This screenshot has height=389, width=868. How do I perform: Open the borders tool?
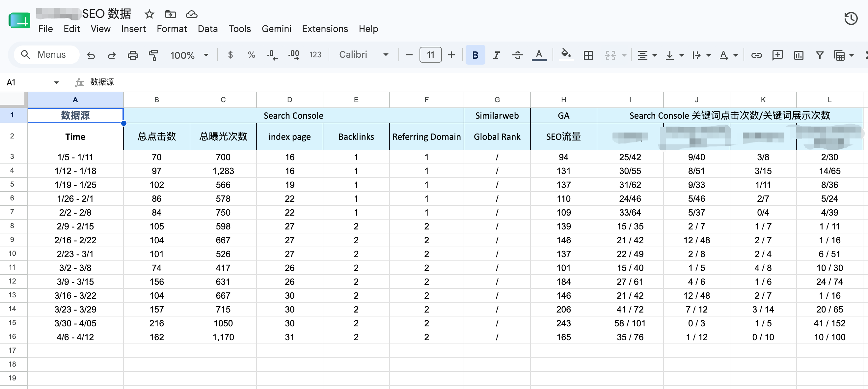pos(588,55)
